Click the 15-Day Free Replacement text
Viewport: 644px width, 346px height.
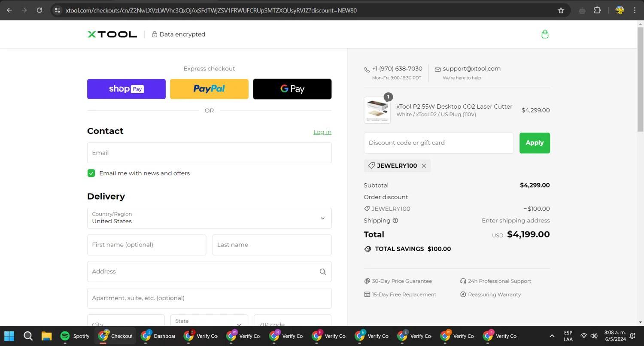pos(404,294)
